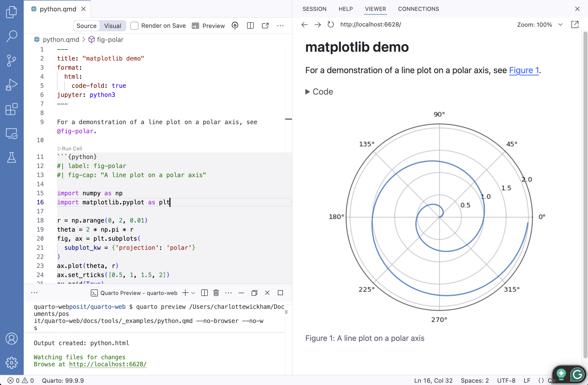Switch to the SESSION tab
The width and height of the screenshot is (588, 385).
pos(314,9)
